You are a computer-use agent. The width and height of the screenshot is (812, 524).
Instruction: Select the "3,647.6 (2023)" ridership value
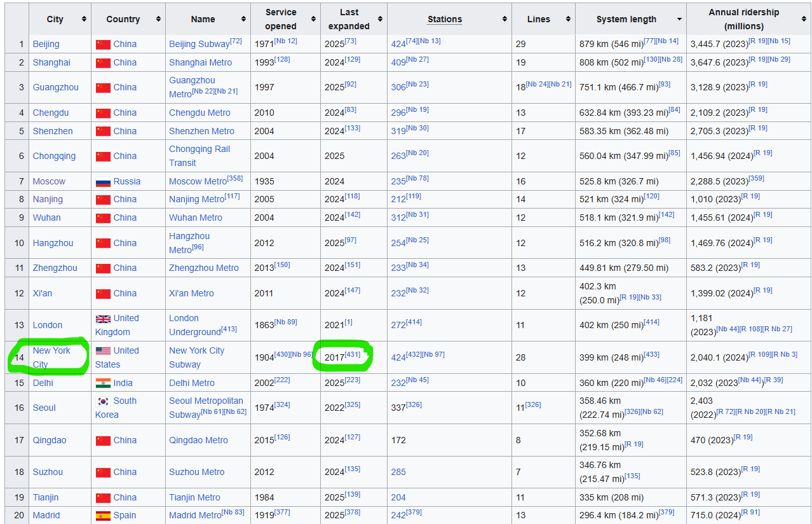(719, 62)
